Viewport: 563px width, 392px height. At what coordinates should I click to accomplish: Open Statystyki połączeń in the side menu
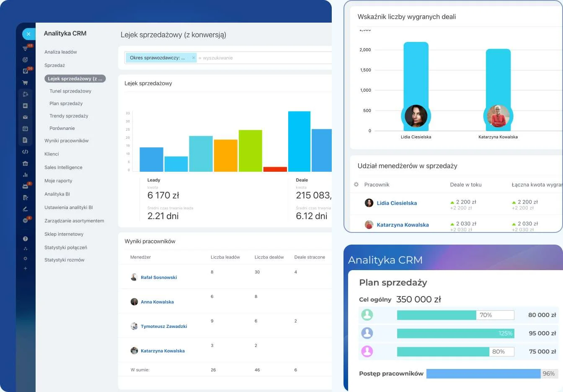66,248
